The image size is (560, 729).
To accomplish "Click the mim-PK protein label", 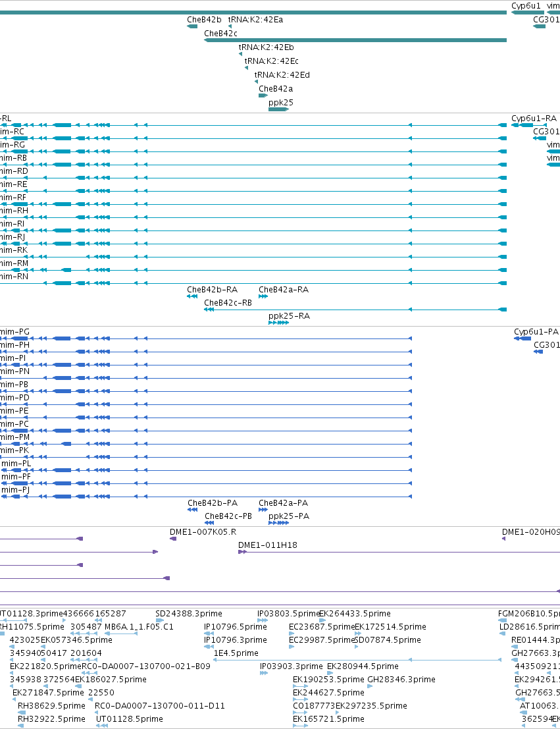I will coord(14,450).
